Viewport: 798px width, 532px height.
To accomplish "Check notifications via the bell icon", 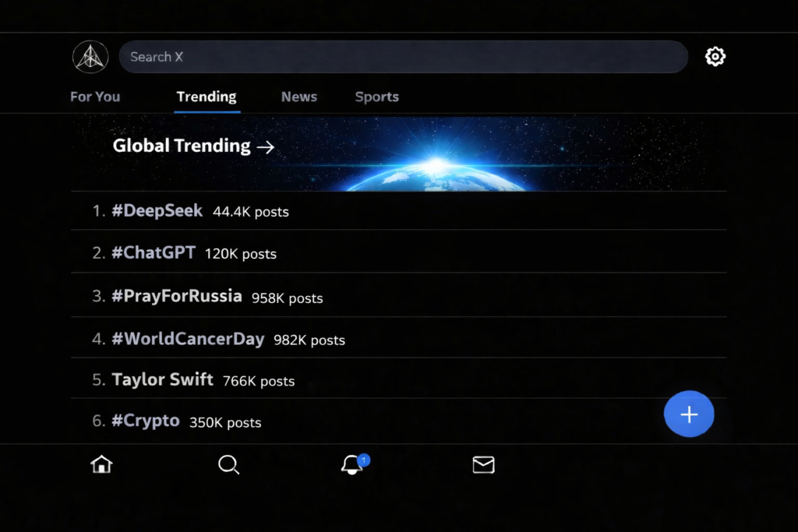I will [353, 467].
